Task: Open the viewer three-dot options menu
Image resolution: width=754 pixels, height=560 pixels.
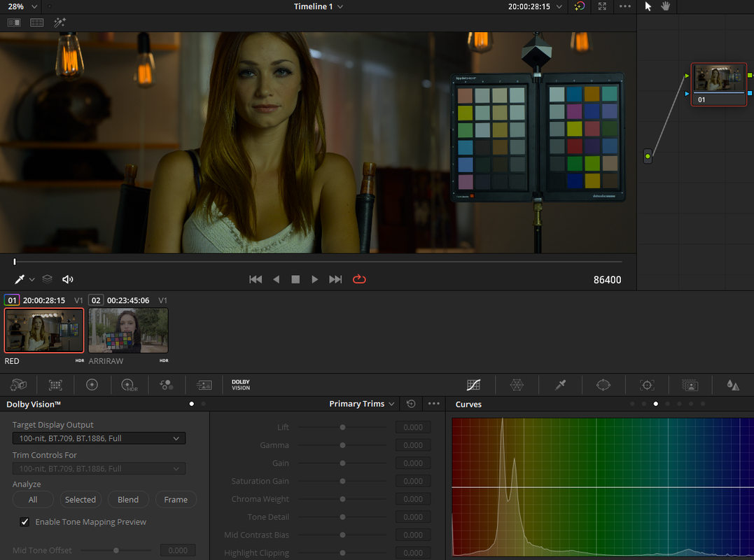Action: (624, 6)
